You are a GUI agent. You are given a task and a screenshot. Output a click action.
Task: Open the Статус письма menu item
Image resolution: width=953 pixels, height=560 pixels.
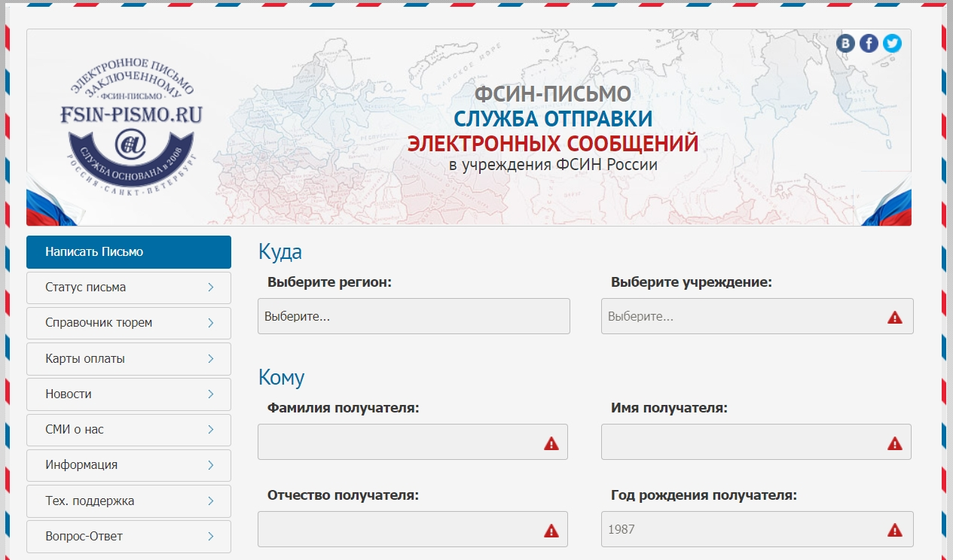(129, 288)
